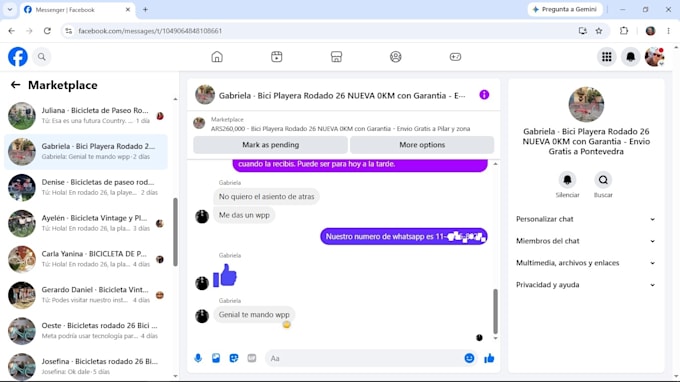Open Gerardo Daniel Bicicleta Vint conversation
This screenshot has height=382, width=680.
coord(86,295)
